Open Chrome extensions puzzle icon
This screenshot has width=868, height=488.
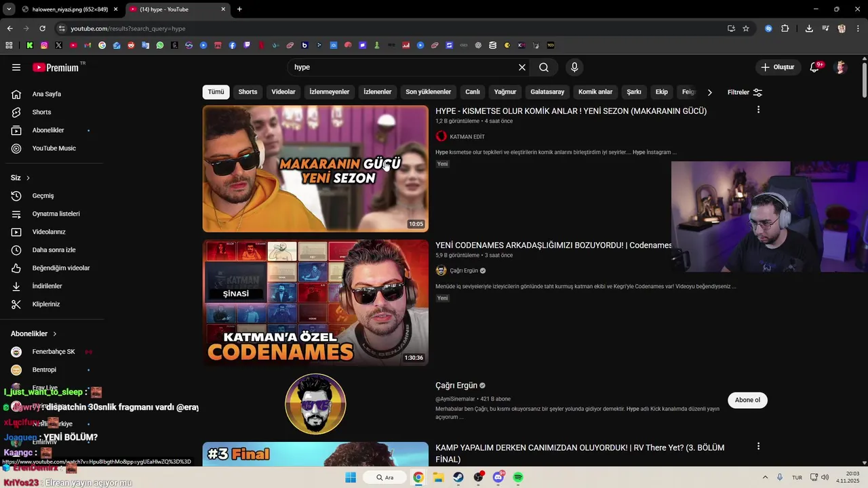click(x=785, y=28)
